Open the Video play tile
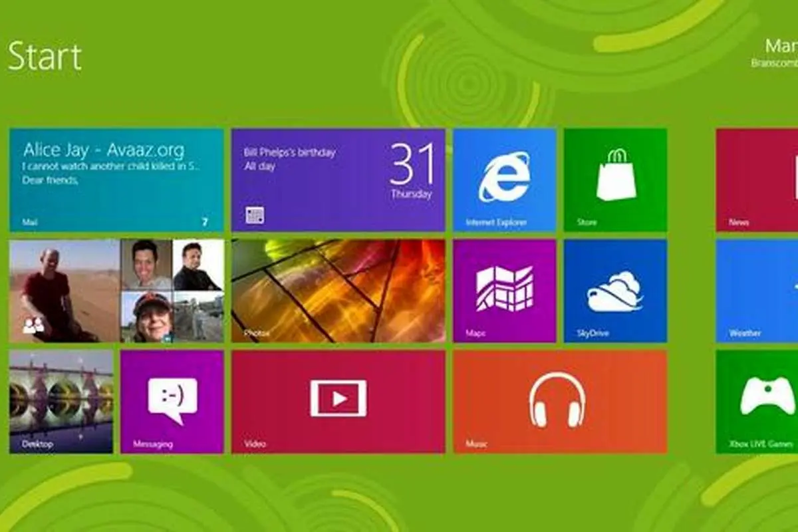798x532 pixels. (x=338, y=402)
